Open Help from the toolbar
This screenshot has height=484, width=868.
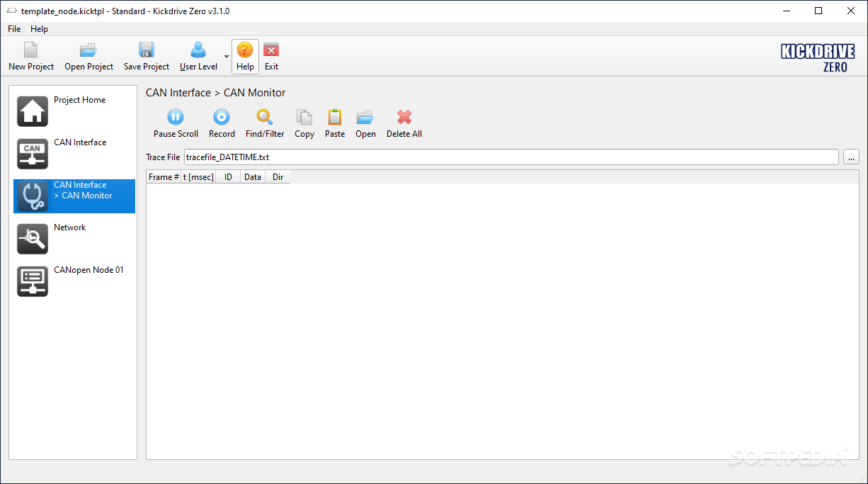245,57
